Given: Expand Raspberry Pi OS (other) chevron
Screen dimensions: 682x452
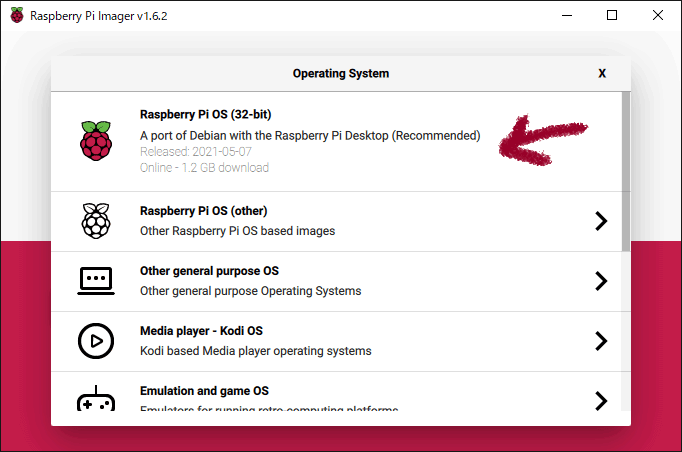Looking at the screenshot, I should (601, 221).
